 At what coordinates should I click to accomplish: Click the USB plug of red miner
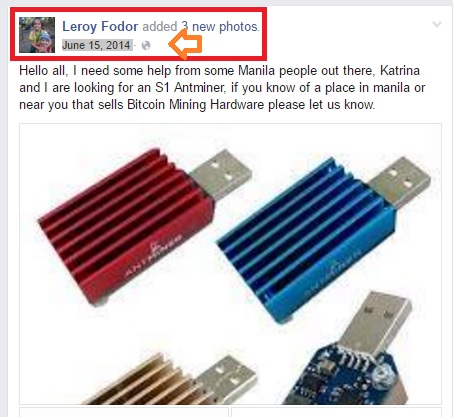point(221,174)
